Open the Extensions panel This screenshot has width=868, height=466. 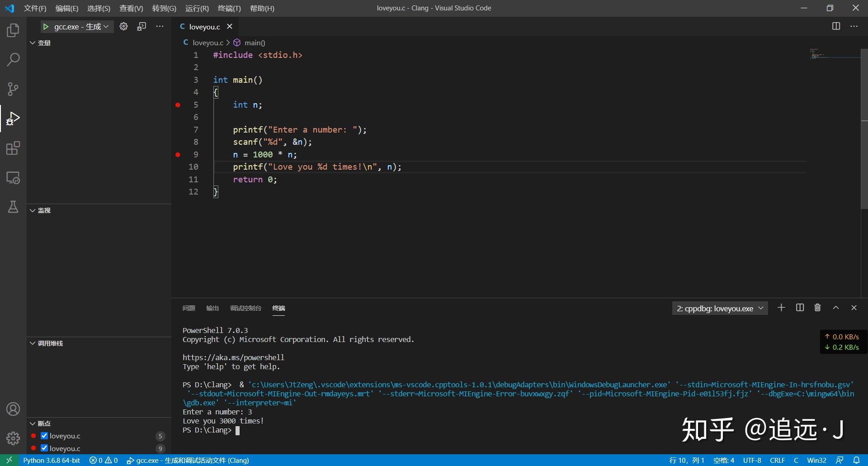[x=13, y=148]
